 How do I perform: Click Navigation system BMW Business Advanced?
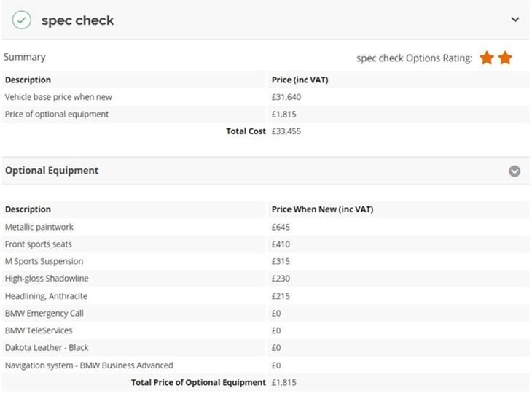click(x=89, y=365)
